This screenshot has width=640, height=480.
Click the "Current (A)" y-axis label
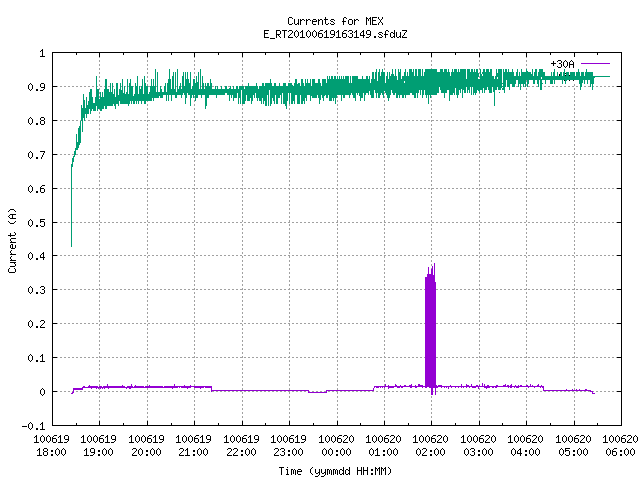[12, 240]
